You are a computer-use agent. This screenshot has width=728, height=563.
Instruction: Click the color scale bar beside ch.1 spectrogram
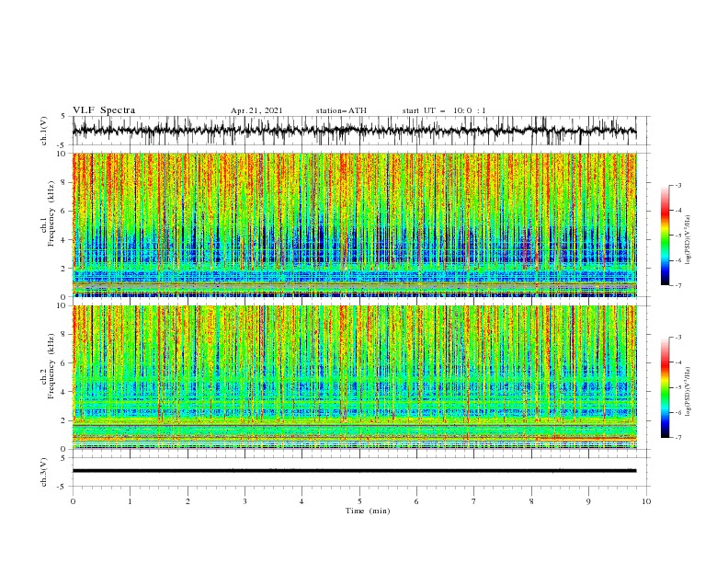[x=665, y=236]
